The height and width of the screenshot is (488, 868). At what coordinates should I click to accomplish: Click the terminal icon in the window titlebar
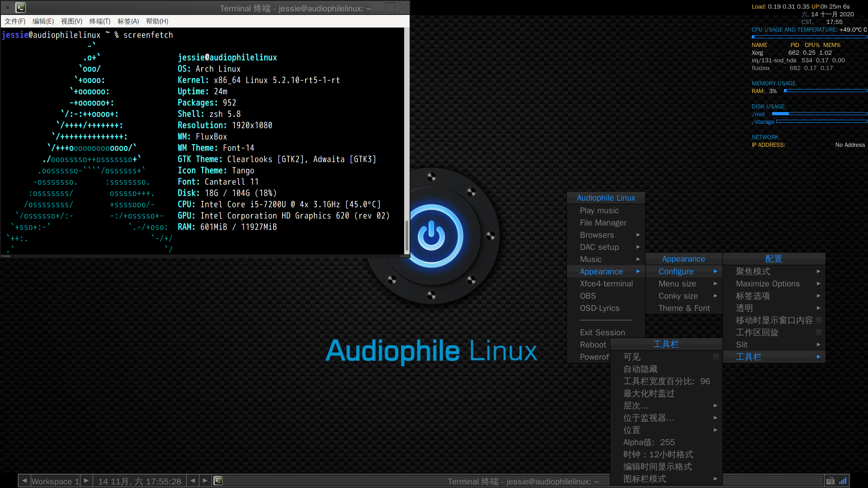coord(20,8)
